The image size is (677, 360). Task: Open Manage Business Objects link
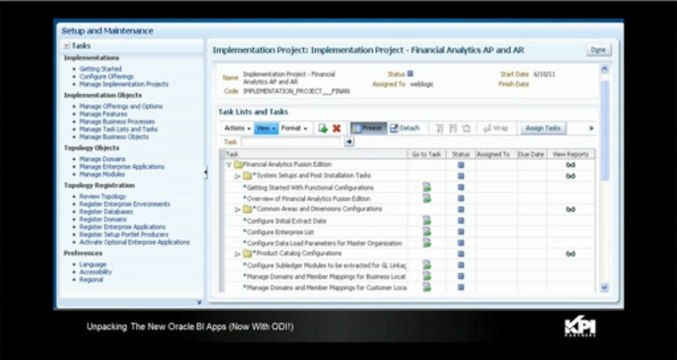click(x=114, y=137)
